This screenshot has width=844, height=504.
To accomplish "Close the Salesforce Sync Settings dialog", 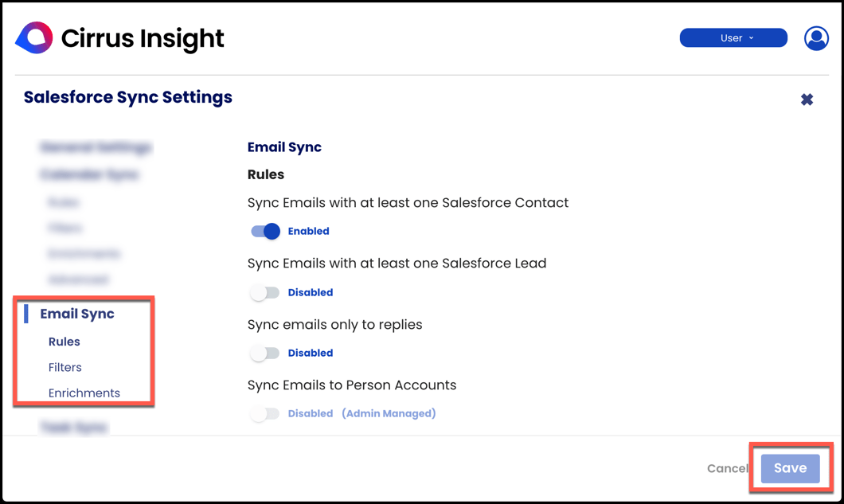I will (x=807, y=100).
